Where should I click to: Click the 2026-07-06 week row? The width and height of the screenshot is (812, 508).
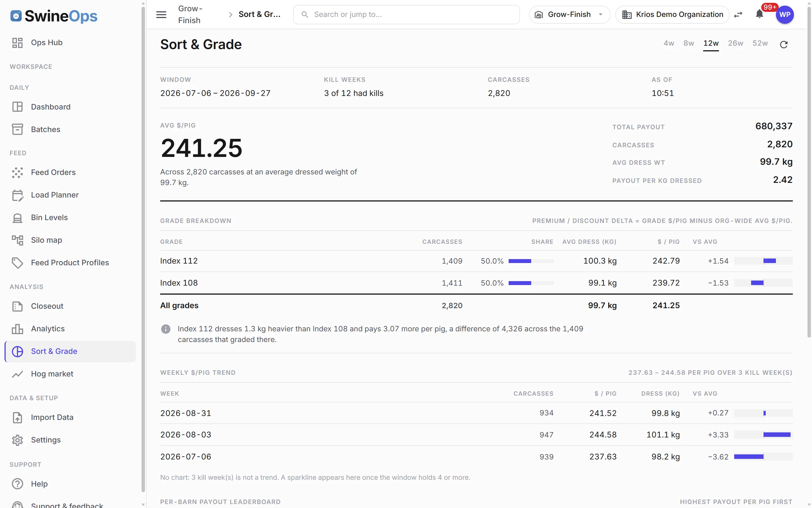tap(476, 457)
